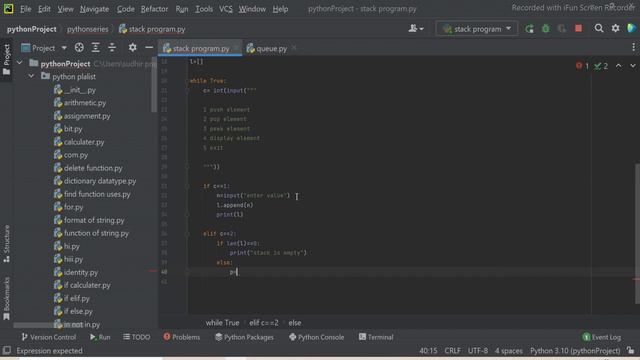Collapse the python plalist folder
This screenshot has height=360, width=640.
[31, 76]
